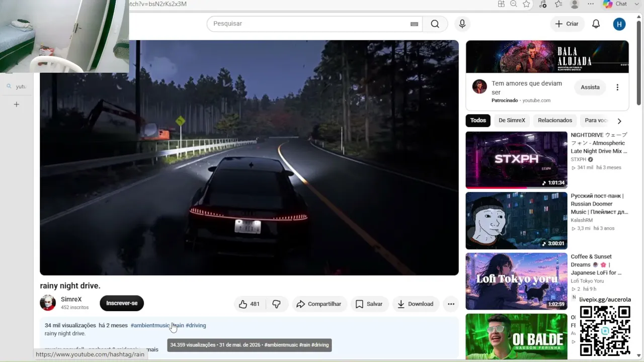This screenshot has width=644, height=362.
Task: Subscribe with the Inscrever-se button
Action: tap(122, 303)
